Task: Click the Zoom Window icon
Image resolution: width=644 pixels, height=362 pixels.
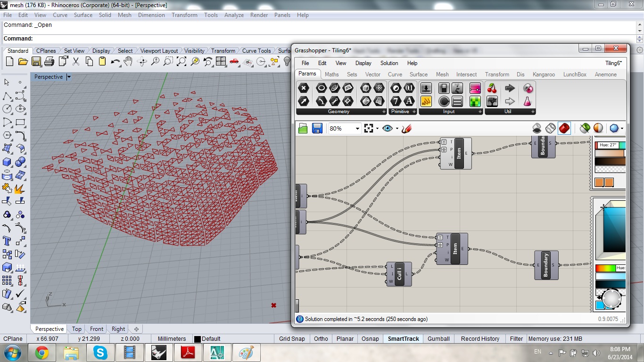Action: [168, 61]
